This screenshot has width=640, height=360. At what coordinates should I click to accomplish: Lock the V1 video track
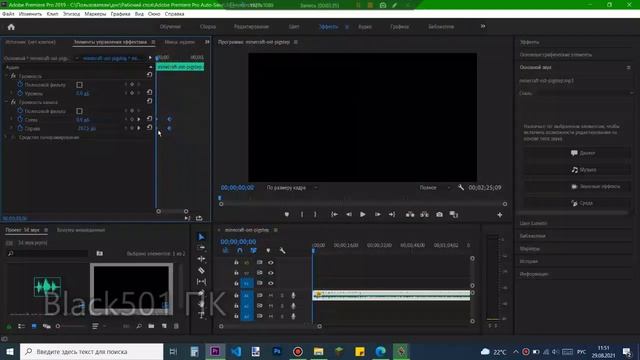tap(236, 283)
